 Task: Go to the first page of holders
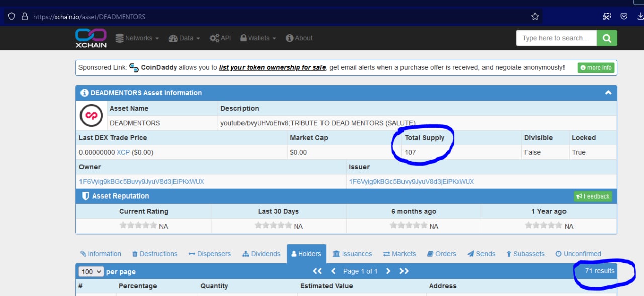tap(317, 271)
